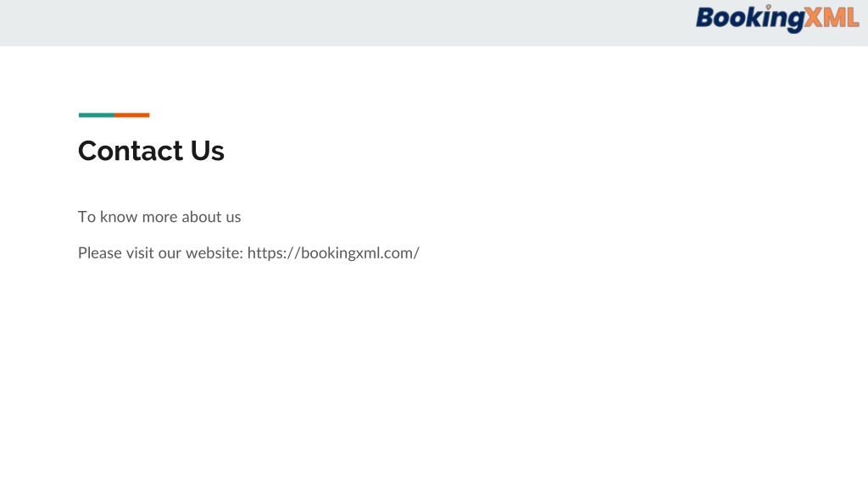
Task: Click the word know in the first line
Action: point(119,216)
